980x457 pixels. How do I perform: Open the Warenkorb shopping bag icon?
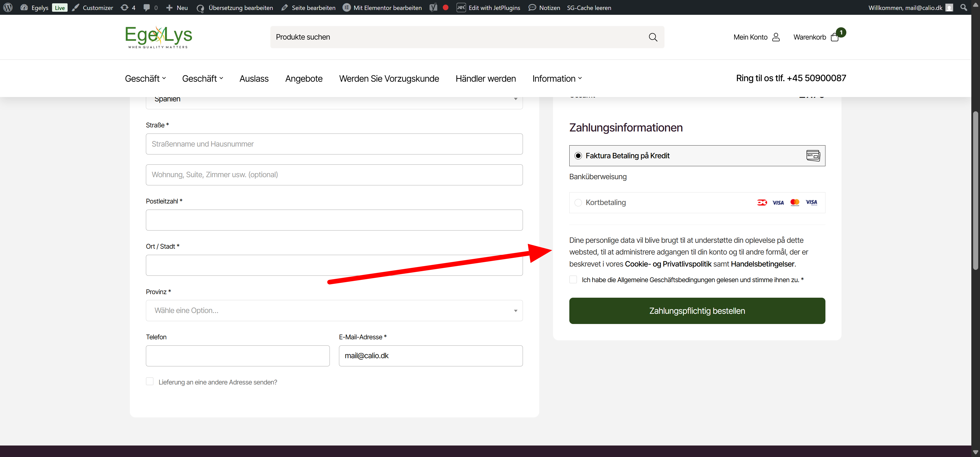pos(835,37)
